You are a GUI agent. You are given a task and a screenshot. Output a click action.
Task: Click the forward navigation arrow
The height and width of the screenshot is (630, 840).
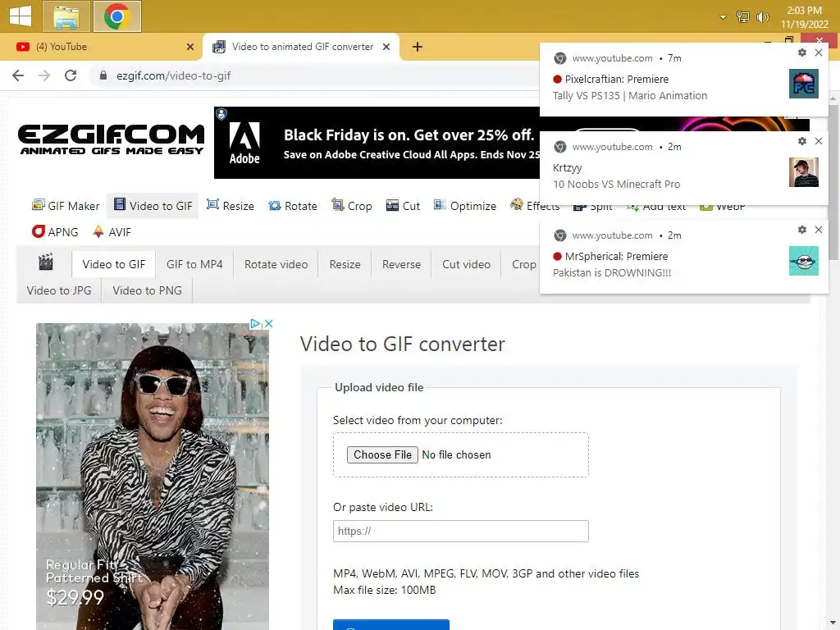44,75
